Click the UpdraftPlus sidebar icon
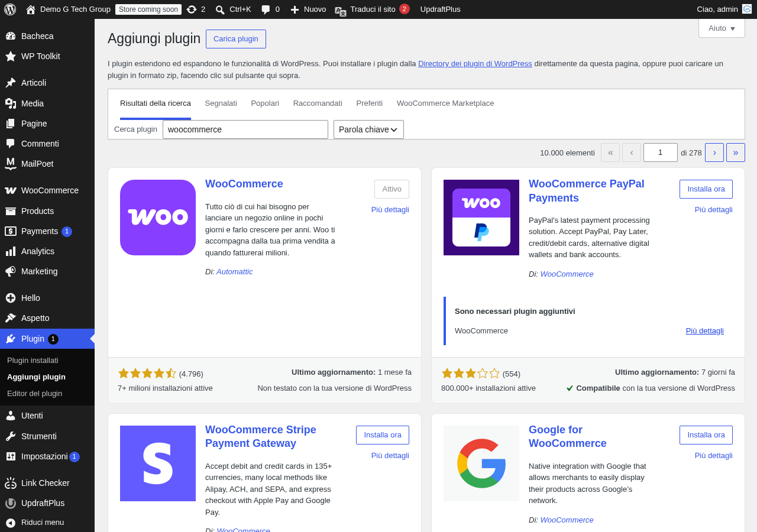The image size is (757, 532). click(x=11, y=503)
